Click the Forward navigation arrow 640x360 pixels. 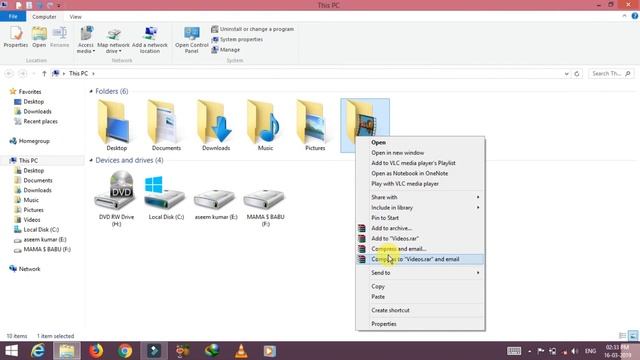[x=23, y=73]
